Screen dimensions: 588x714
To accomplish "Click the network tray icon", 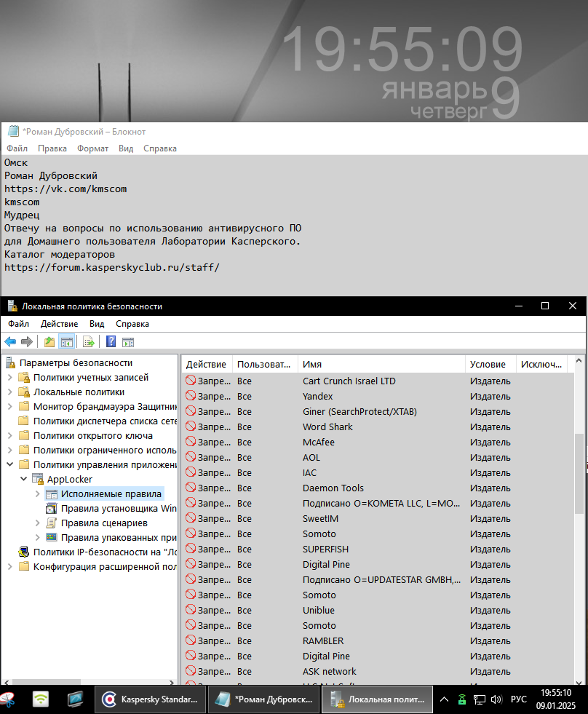I will click(x=479, y=699).
